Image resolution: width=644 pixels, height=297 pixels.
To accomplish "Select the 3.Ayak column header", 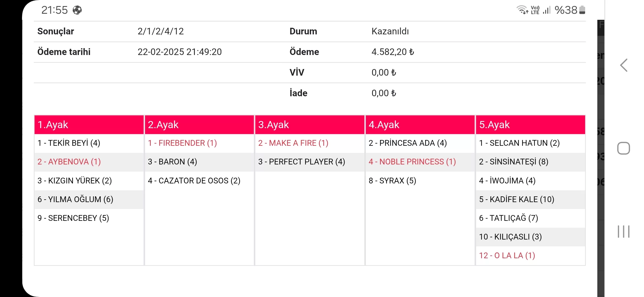I will [x=310, y=125].
